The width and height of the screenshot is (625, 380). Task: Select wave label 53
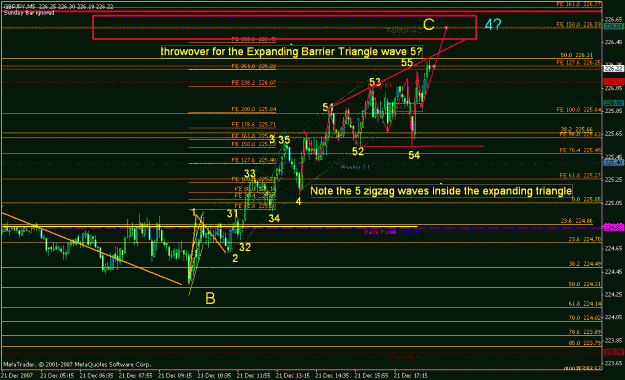375,83
